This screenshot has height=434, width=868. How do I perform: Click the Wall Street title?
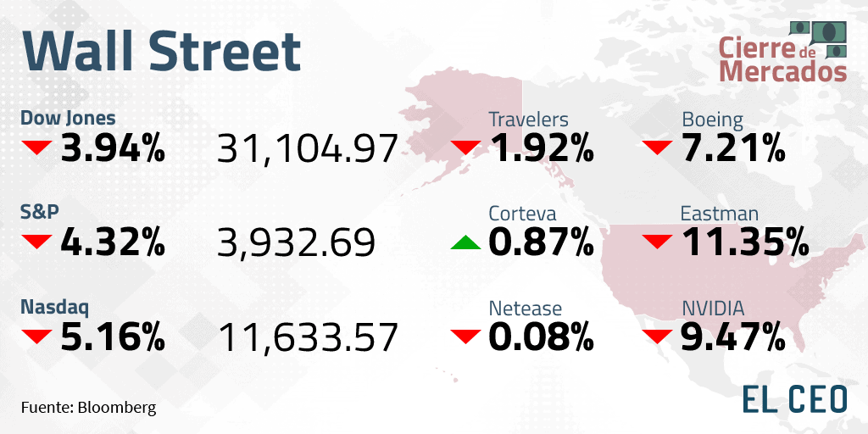click(x=161, y=51)
